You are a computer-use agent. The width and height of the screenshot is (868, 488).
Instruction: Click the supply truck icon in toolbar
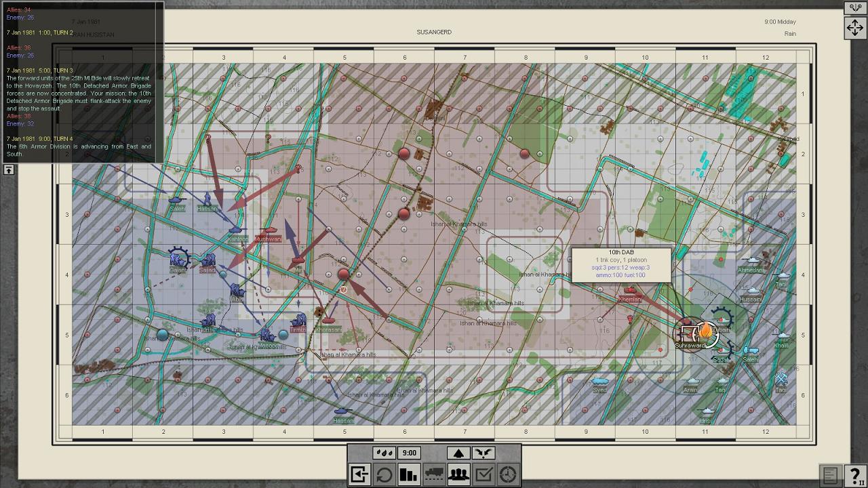(x=434, y=474)
